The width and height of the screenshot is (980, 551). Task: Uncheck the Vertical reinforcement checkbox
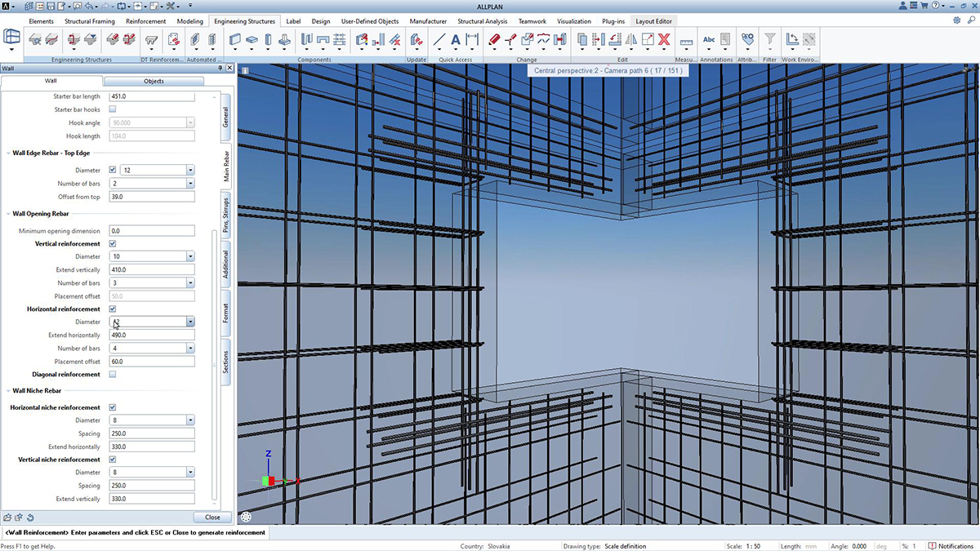[112, 243]
